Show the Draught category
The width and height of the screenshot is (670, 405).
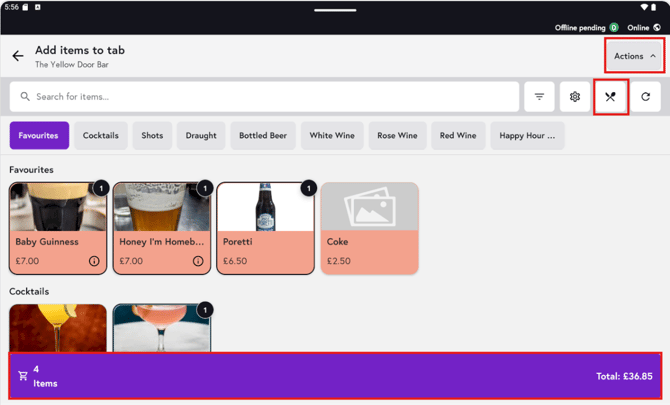(201, 136)
